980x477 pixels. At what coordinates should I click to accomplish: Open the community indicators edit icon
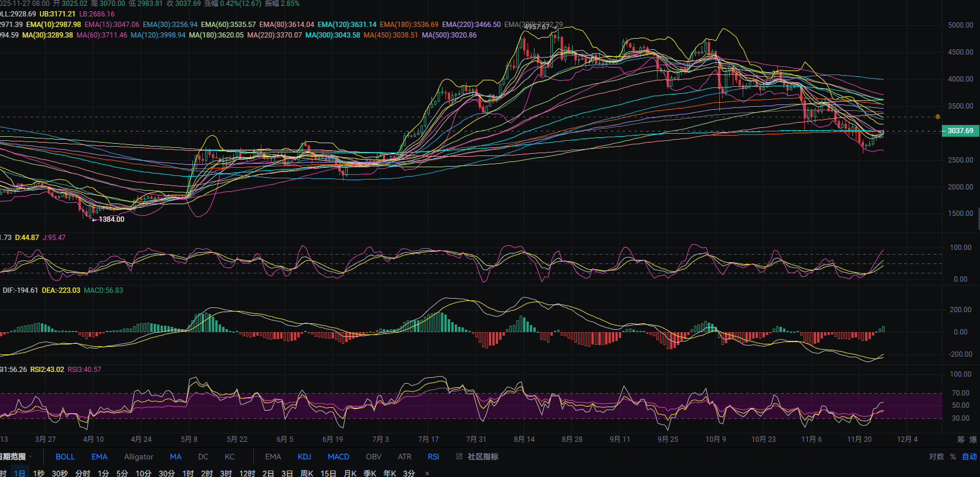[x=459, y=456]
